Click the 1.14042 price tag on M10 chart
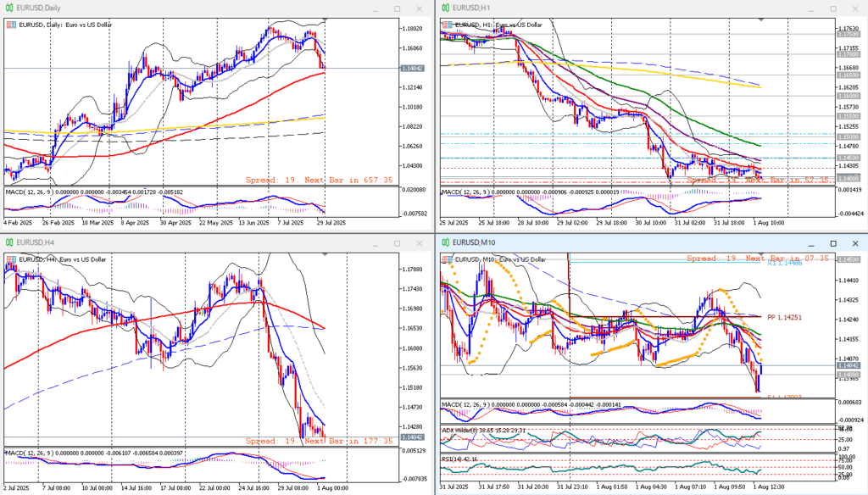The width and height of the screenshot is (868, 495). [849, 365]
